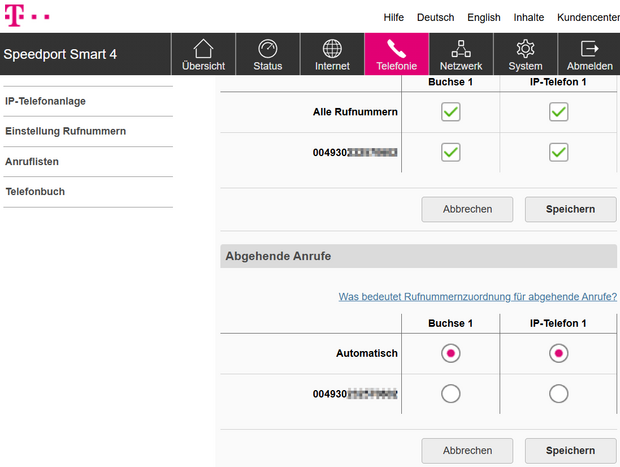Open the Netzwerk network icon
This screenshot has height=467, width=620.
click(x=460, y=50)
